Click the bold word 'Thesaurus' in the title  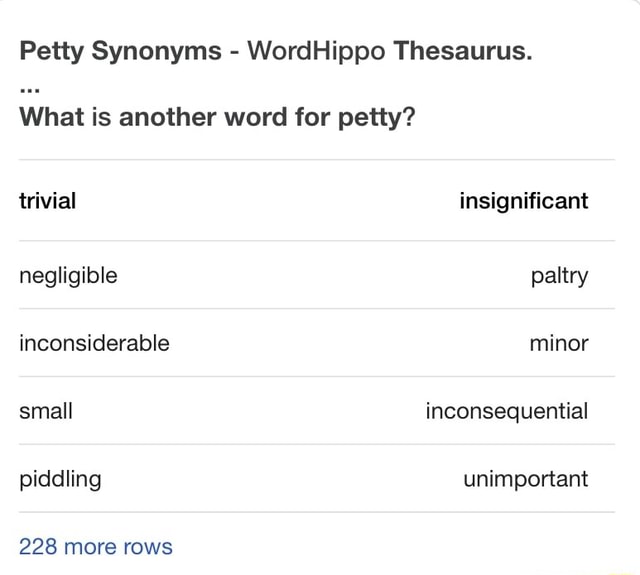click(460, 51)
